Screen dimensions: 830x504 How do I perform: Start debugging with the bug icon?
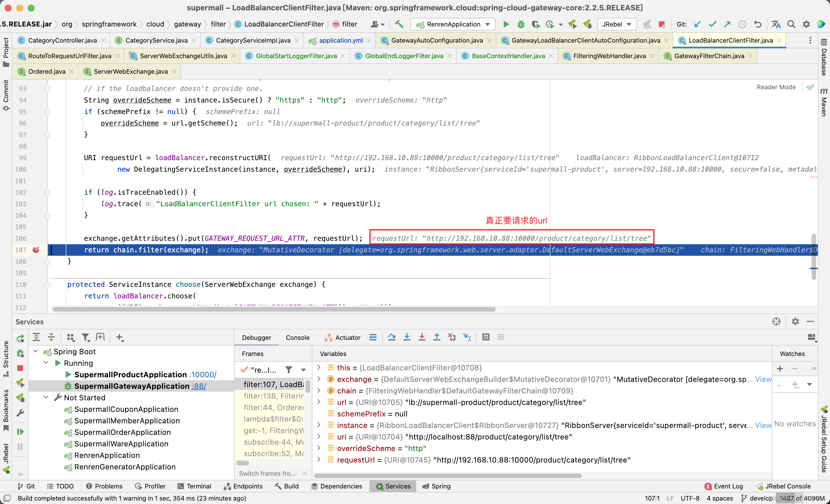[x=521, y=24]
